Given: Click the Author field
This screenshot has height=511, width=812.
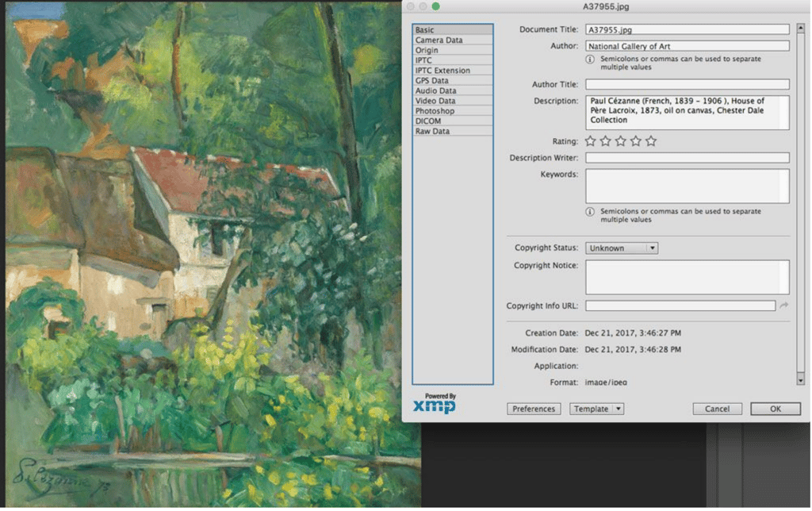Looking at the screenshot, I should coord(688,46).
